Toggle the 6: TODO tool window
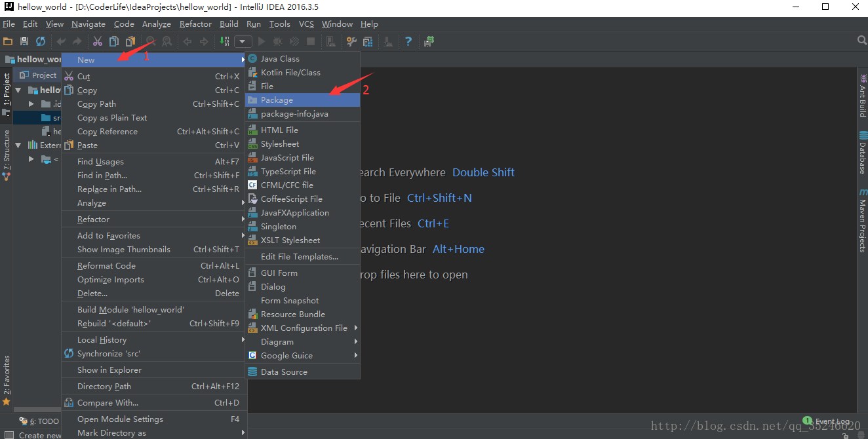 (x=39, y=421)
